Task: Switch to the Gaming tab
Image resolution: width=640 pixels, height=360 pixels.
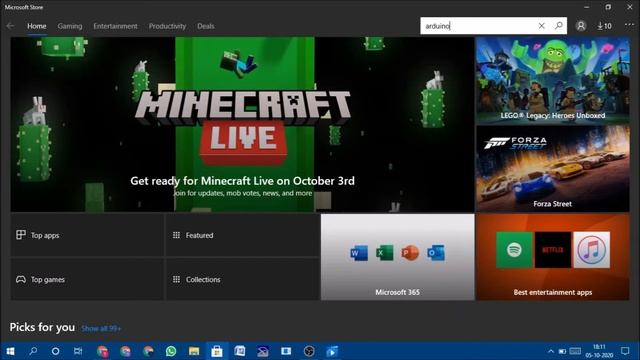Action: (70, 26)
